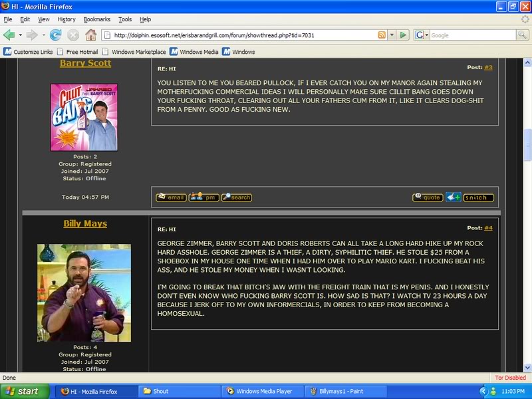Run search with the magnifier icon
This screenshot has width=532, height=399.
pos(522,35)
